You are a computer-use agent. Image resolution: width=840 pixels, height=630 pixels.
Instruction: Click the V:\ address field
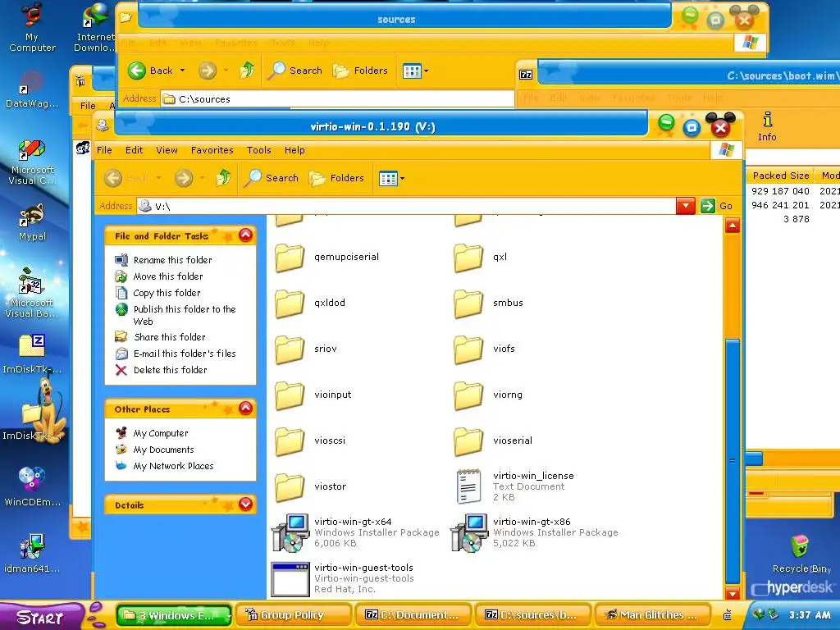(407, 206)
